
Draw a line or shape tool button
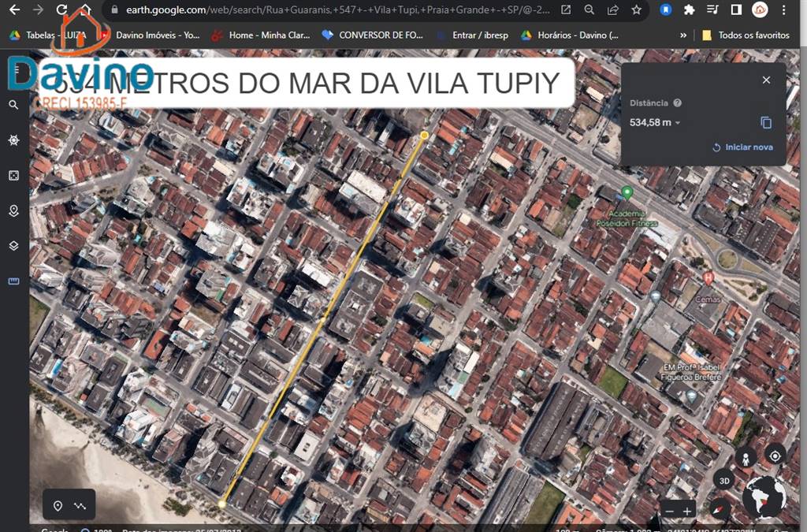coord(80,506)
